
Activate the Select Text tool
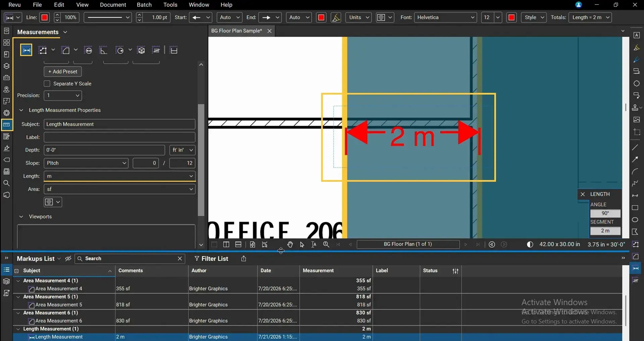coord(314,244)
